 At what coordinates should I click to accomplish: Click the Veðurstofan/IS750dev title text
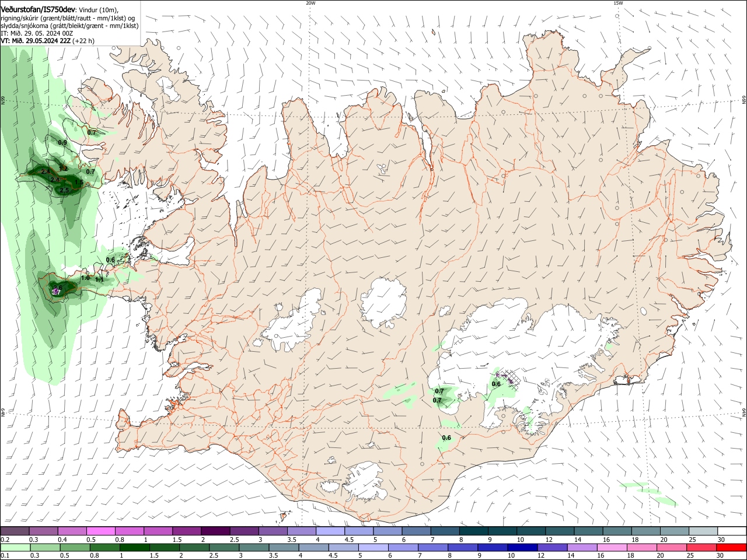click(x=38, y=9)
